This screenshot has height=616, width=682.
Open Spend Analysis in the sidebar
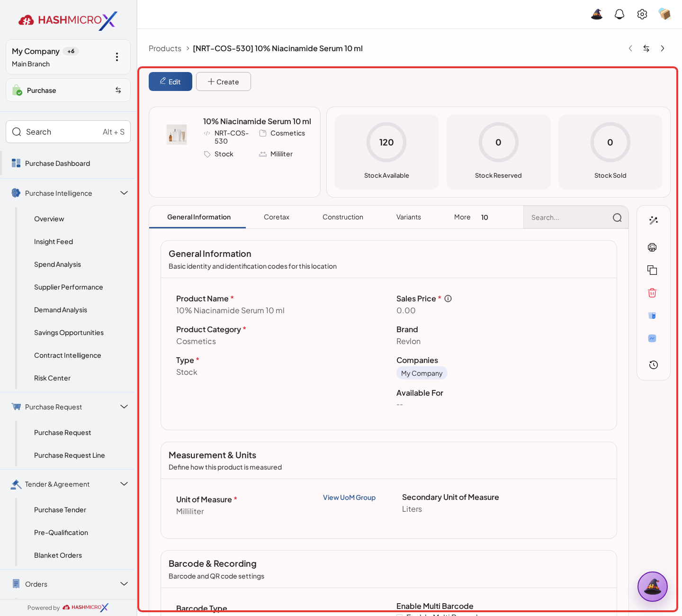click(57, 264)
